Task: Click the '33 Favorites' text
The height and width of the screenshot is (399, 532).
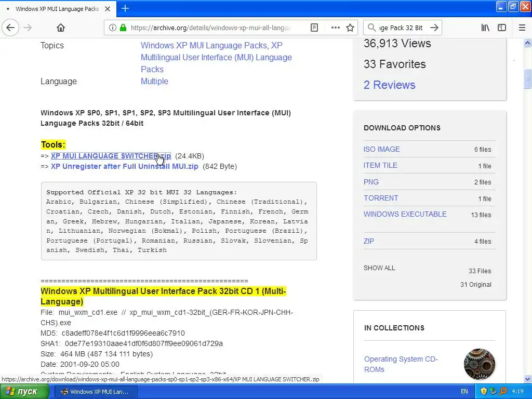Action: 395,64
